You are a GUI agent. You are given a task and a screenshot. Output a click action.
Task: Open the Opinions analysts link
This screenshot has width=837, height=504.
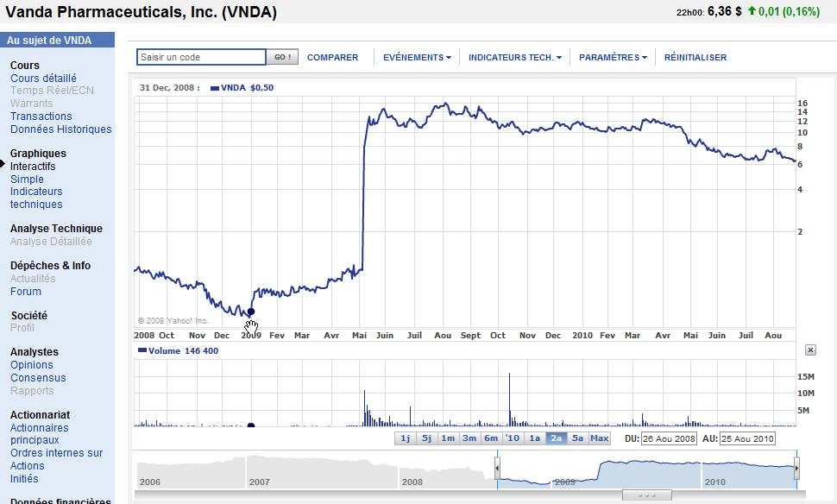[31, 365]
